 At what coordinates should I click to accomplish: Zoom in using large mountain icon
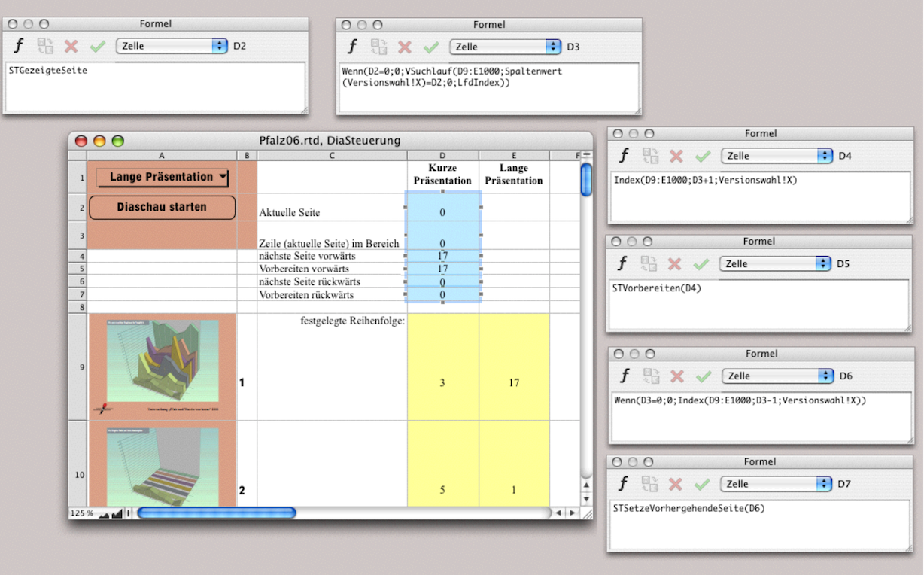(117, 513)
